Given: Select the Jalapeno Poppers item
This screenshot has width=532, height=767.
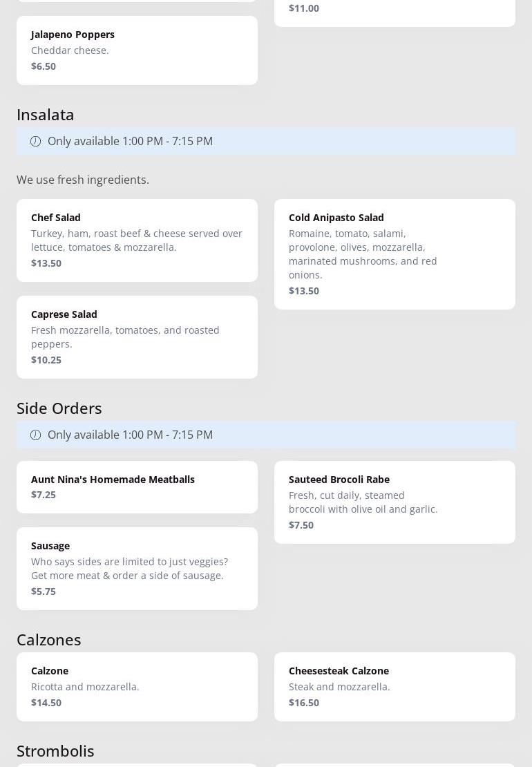Looking at the screenshot, I should [x=137, y=50].
